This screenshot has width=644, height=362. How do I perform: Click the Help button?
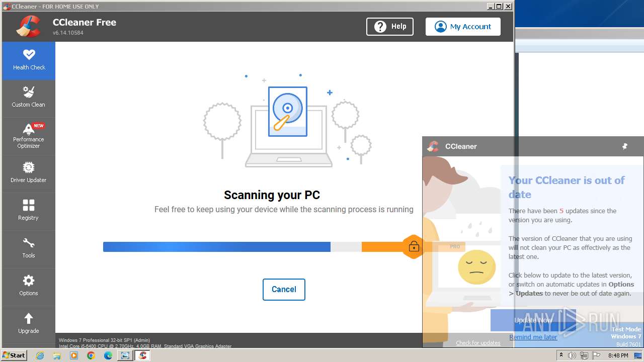point(390,27)
